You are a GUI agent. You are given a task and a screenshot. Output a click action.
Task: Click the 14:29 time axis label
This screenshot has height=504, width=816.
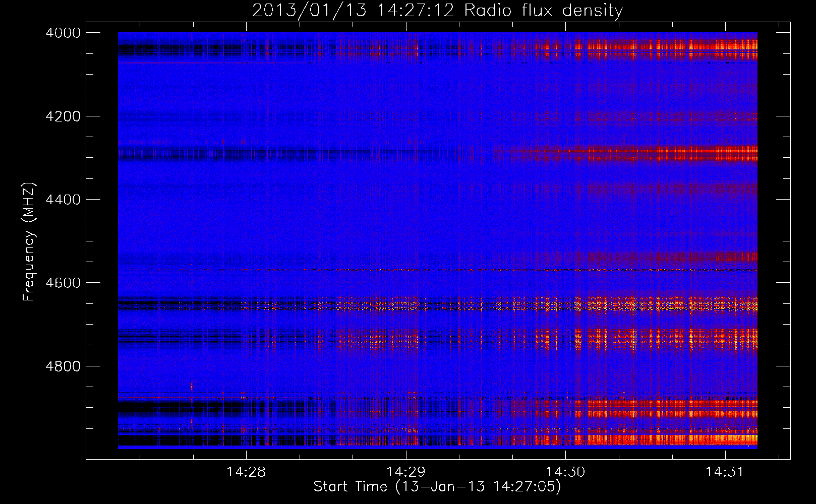click(x=406, y=472)
